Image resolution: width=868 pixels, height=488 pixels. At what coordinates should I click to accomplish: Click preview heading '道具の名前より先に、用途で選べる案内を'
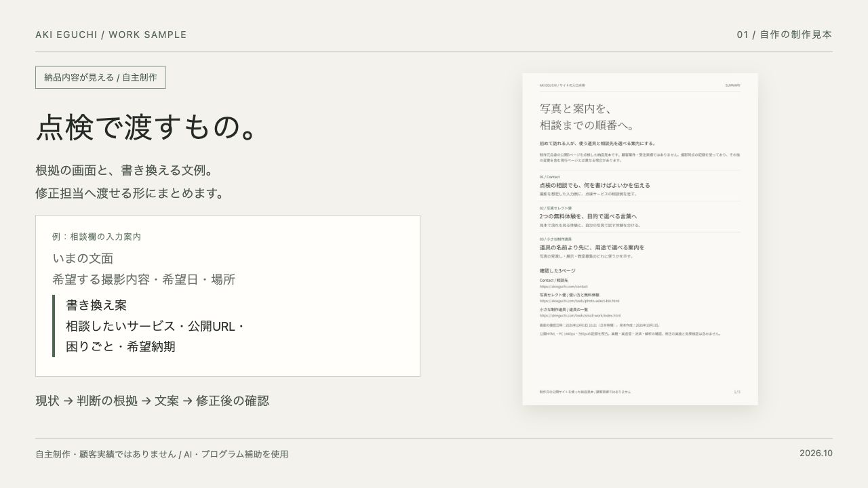[x=592, y=247]
